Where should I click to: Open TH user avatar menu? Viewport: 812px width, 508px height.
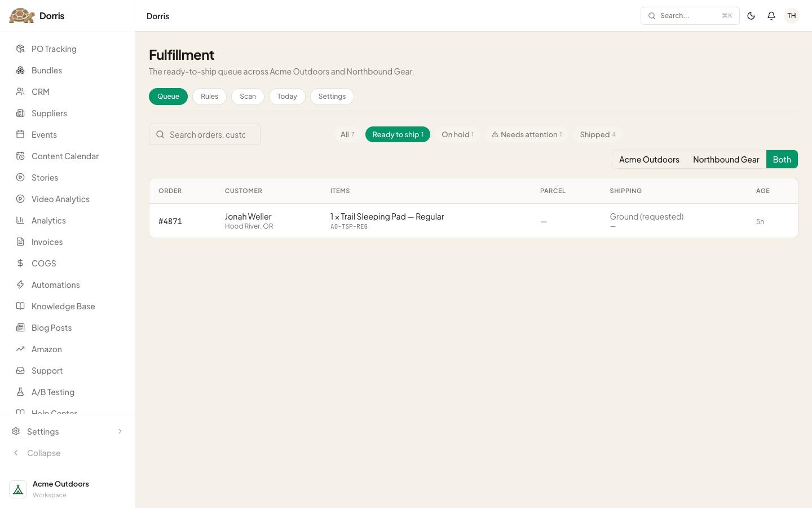[x=792, y=16]
